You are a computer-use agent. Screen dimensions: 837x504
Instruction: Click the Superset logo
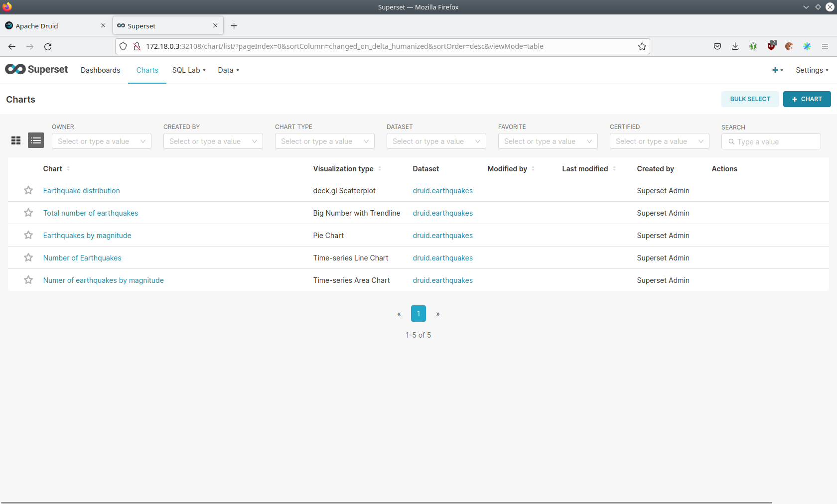click(x=36, y=70)
